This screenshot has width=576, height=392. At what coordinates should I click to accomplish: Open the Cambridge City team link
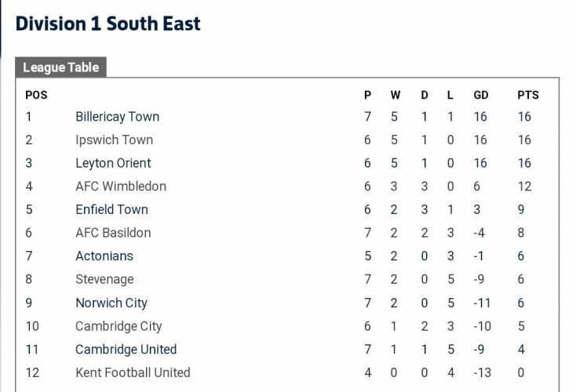[x=118, y=326]
